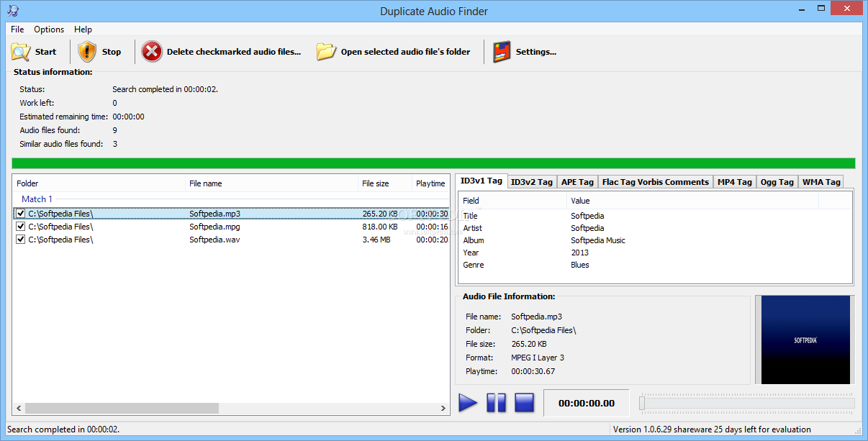Click the Stop shield icon
Screen dimensions: 868x441
coord(87,52)
